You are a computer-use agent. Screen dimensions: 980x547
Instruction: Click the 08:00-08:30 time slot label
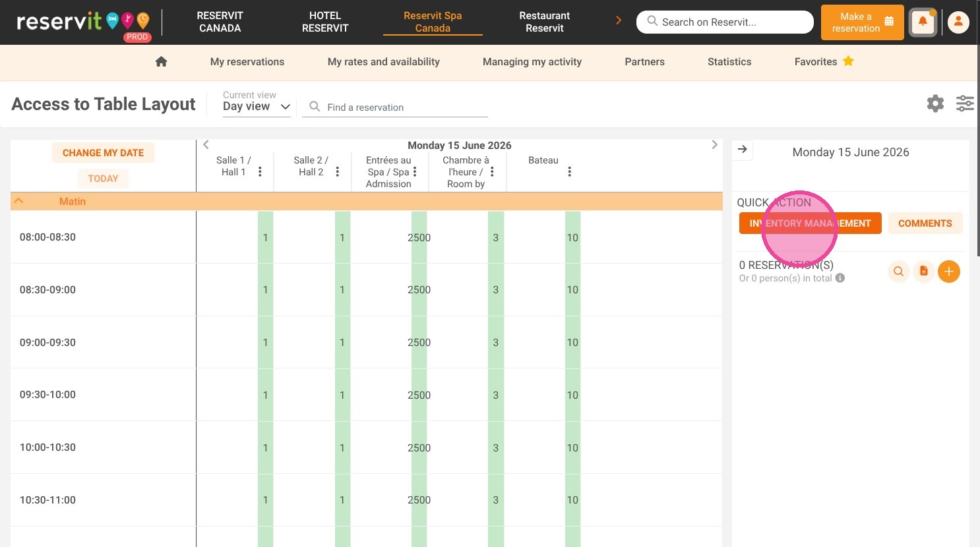pos(47,237)
